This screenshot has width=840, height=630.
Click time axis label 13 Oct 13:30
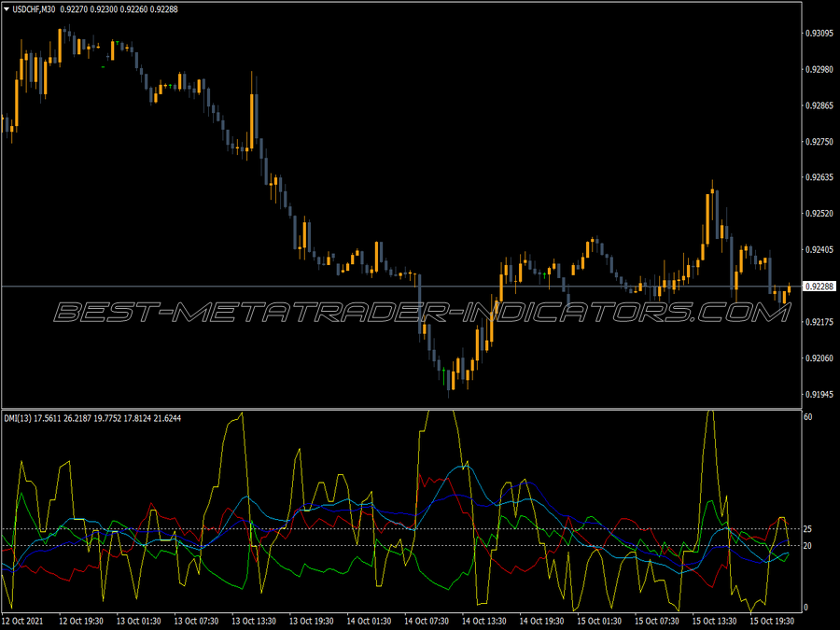[x=254, y=621]
